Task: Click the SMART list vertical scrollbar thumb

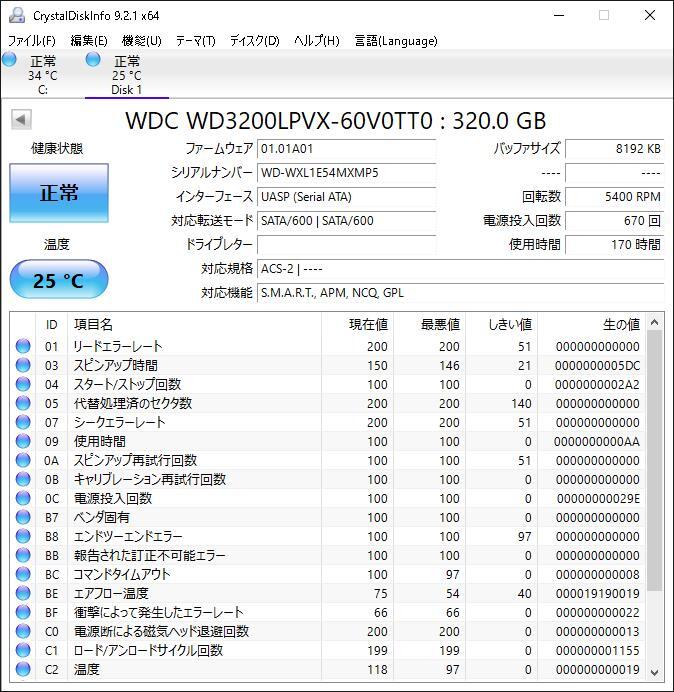Action: [x=655, y=460]
